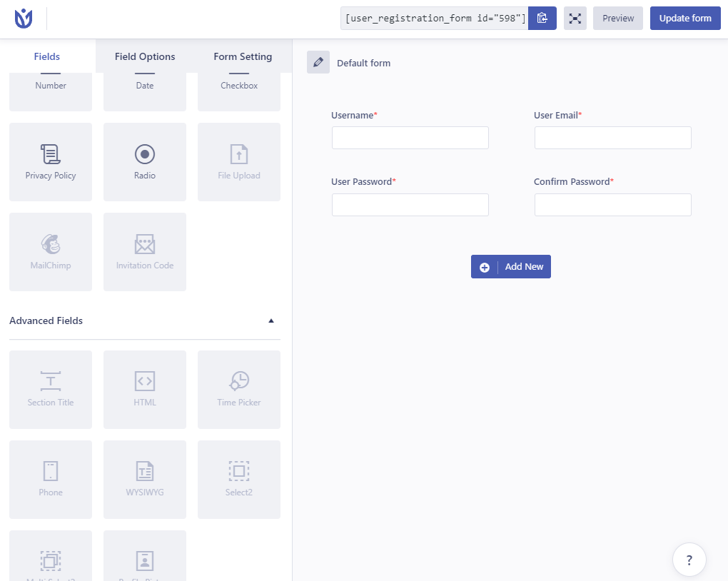The height and width of the screenshot is (581, 728).
Task: Click the Preview button
Action: coord(618,18)
